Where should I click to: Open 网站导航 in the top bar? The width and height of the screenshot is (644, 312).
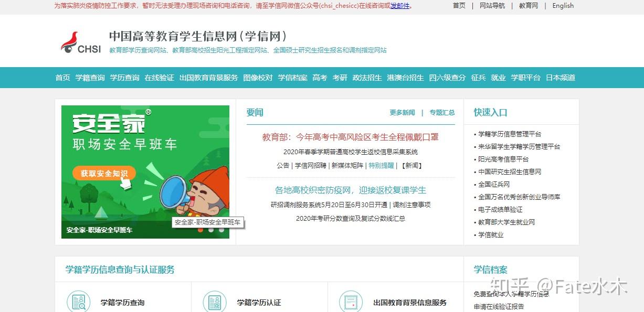point(492,6)
